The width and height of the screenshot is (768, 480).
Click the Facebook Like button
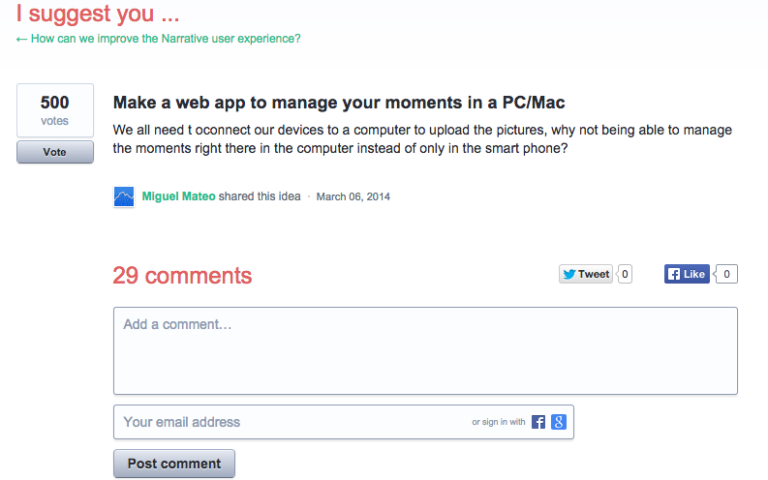[687, 274]
